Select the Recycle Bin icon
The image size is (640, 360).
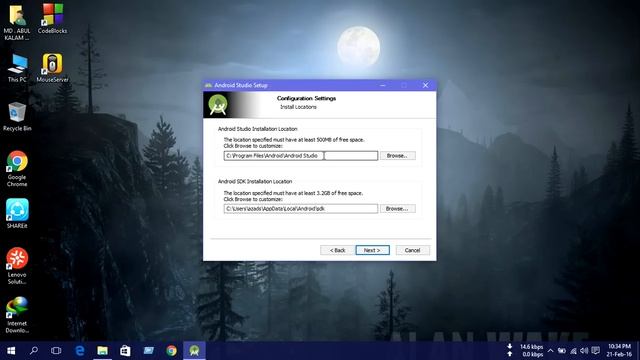17,117
